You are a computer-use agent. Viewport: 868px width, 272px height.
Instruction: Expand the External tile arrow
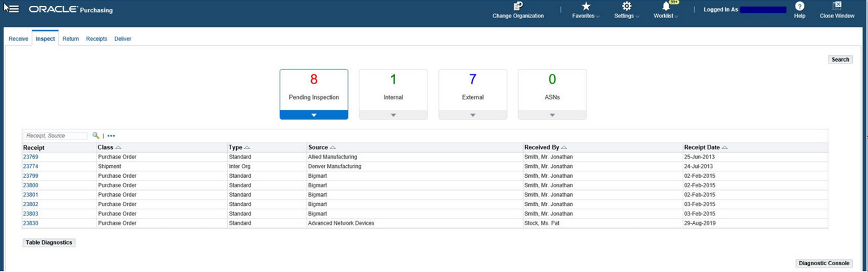point(473,115)
